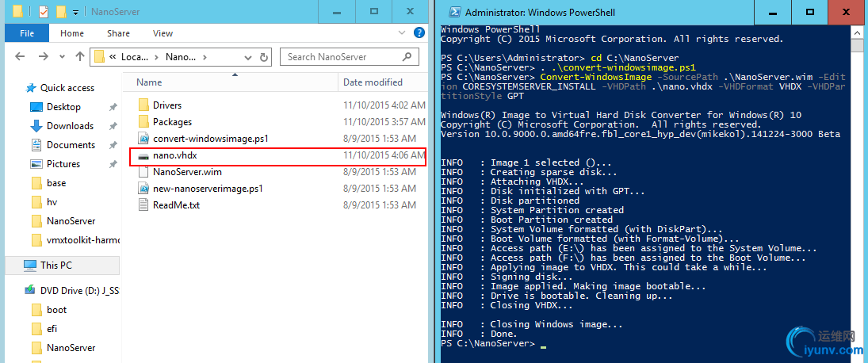The image size is (868, 363).
Task: Open the hv folder in sidebar
Action: [x=52, y=202]
